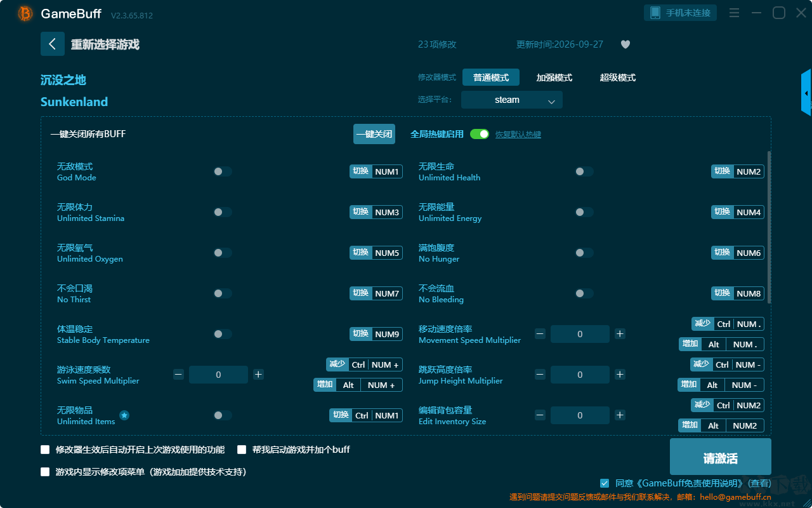
Task: Disable the global hotkey switch
Action: [480, 134]
